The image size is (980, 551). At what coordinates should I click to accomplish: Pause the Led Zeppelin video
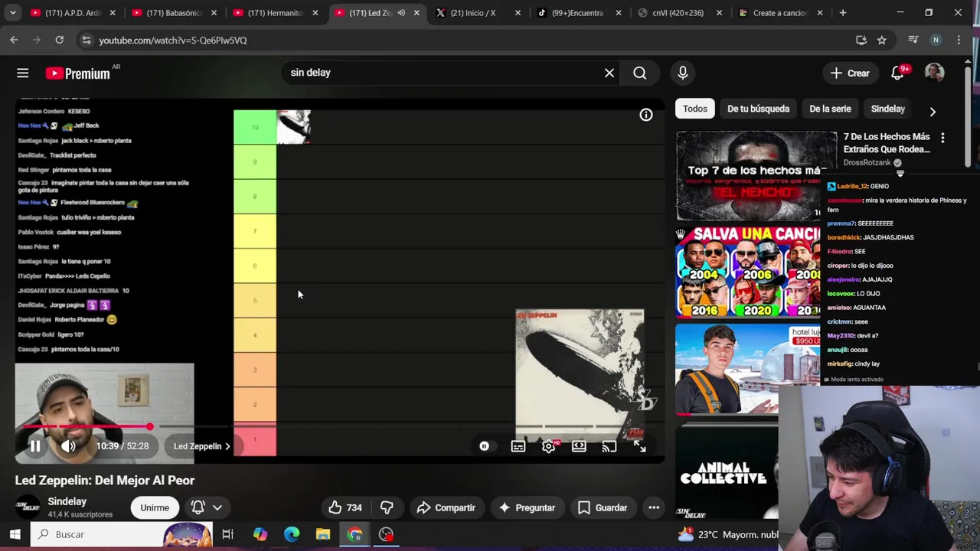35,446
